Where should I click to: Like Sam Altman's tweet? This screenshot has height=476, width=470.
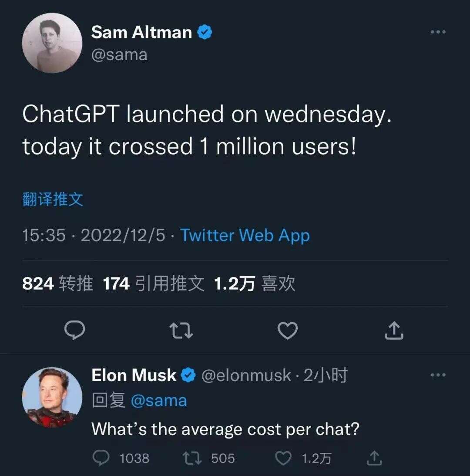point(287,330)
